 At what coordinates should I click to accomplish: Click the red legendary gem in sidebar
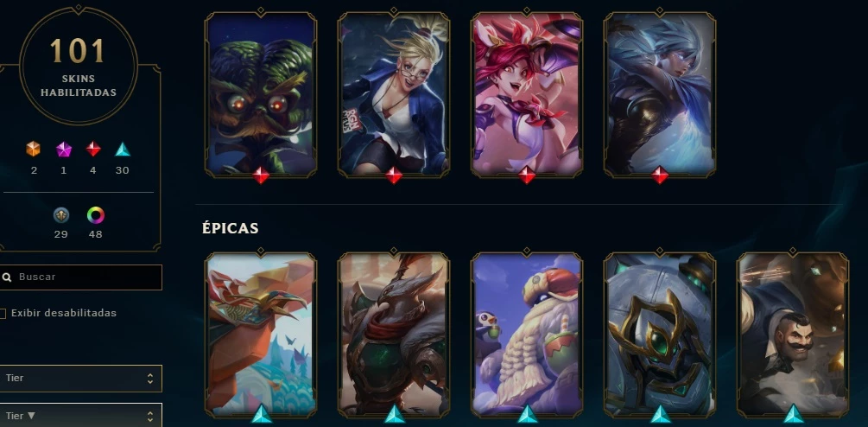[93, 149]
